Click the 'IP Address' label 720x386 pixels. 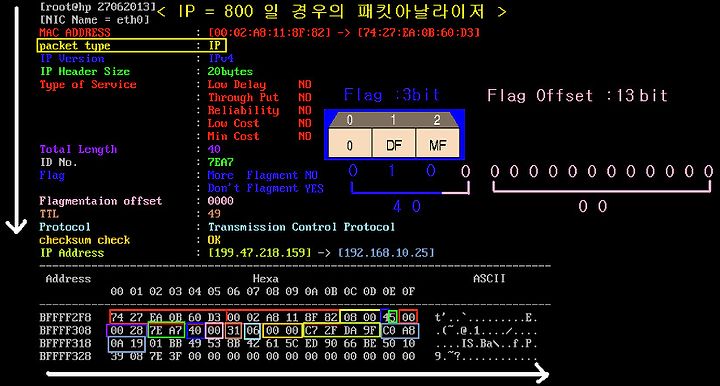tap(72, 253)
